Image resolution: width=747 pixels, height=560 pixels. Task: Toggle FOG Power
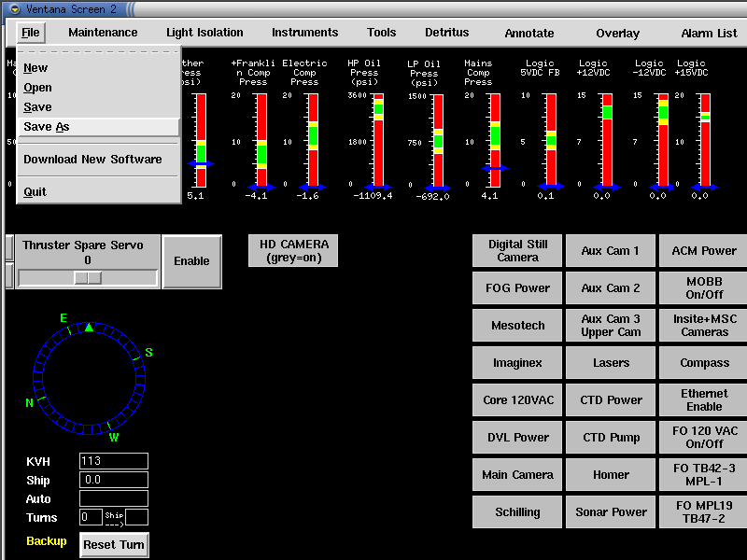[517, 287]
